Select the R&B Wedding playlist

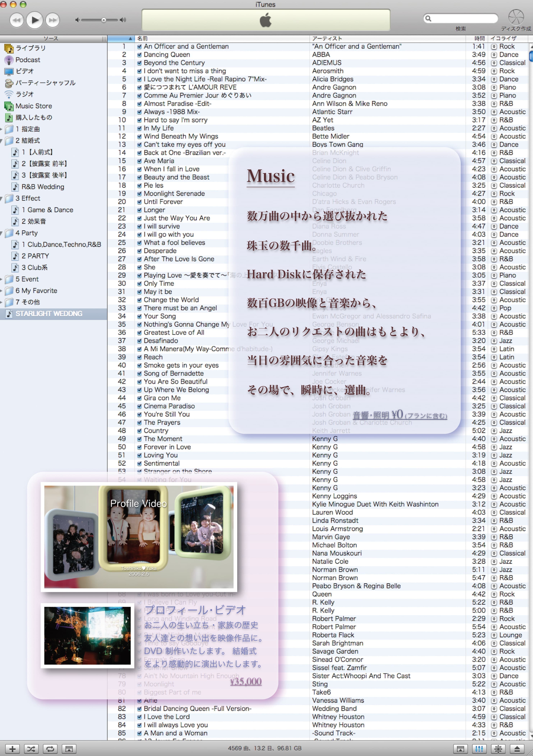coord(43,187)
